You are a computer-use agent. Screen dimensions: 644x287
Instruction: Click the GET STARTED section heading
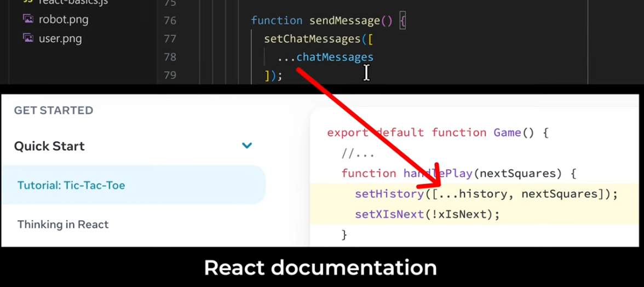[54, 111]
